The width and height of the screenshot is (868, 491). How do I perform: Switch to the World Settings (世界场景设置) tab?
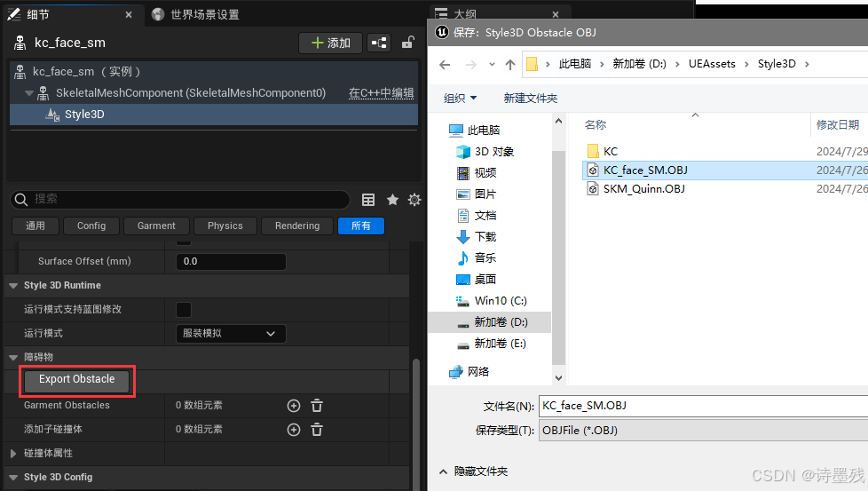[x=196, y=14]
